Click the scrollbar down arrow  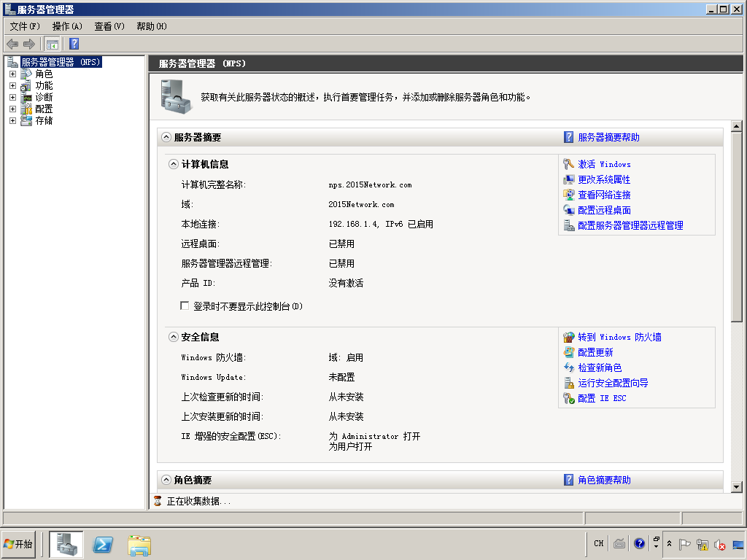pos(737,486)
